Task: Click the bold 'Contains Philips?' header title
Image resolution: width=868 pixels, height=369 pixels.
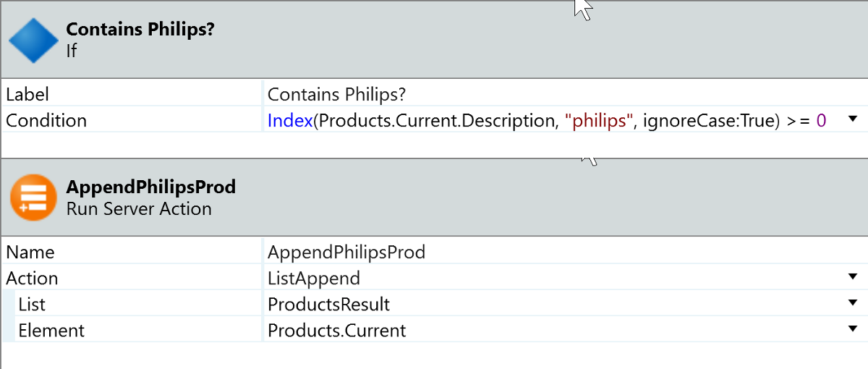Action: pyautogui.click(x=140, y=30)
